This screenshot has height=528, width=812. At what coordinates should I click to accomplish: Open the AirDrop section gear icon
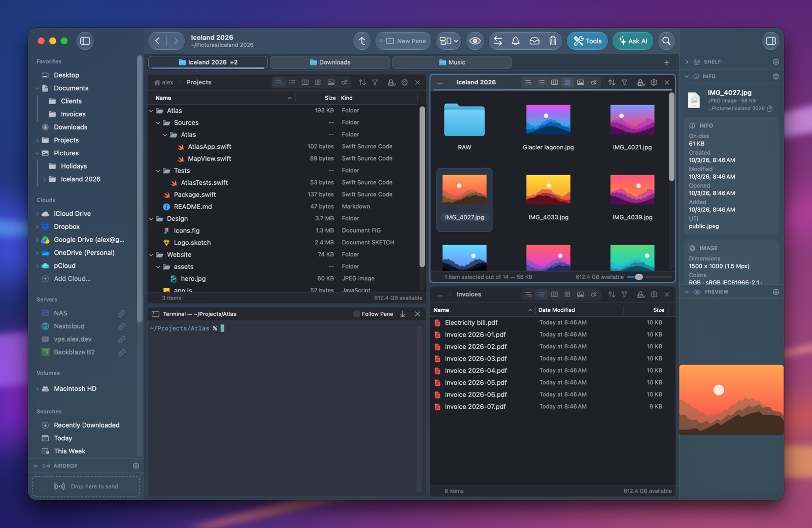(x=136, y=466)
